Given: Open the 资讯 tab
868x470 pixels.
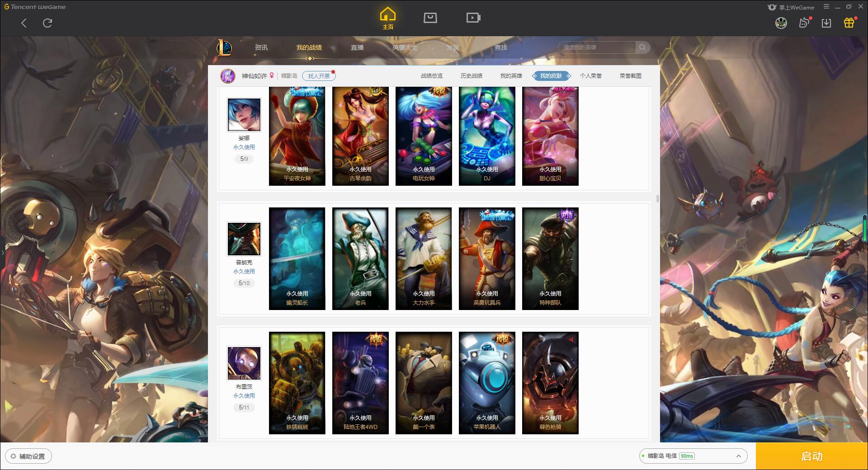Looking at the screenshot, I should (x=261, y=47).
